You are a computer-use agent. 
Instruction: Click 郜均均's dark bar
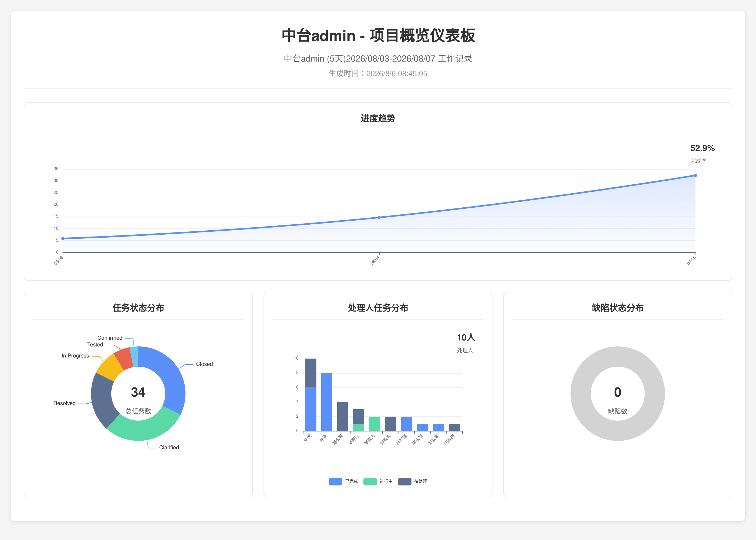(x=391, y=424)
